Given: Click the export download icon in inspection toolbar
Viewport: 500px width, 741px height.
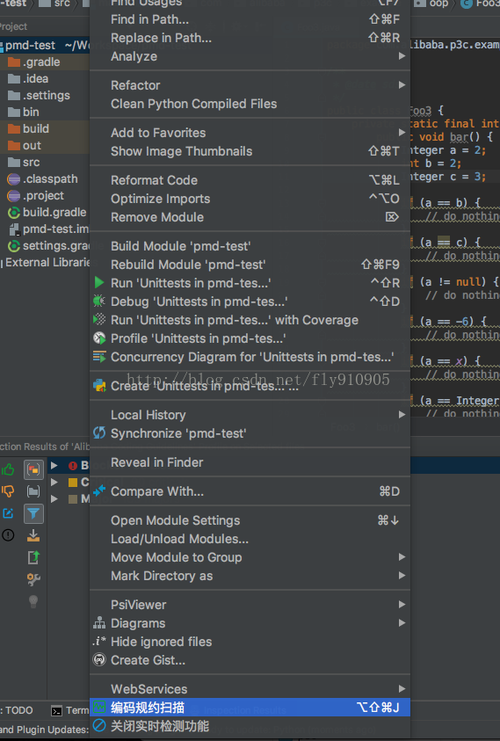Looking at the screenshot, I should pyautogui.click(x=33, y=535).
